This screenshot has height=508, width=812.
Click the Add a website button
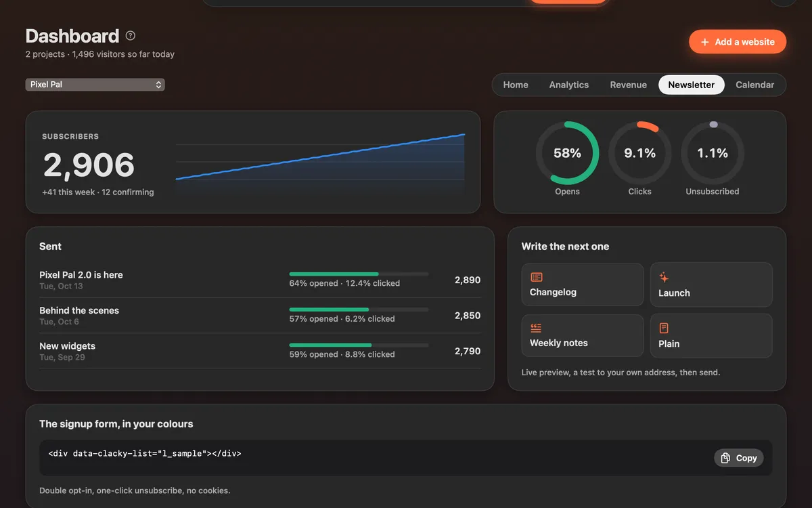pyautogui.click(x=738, y=42)
